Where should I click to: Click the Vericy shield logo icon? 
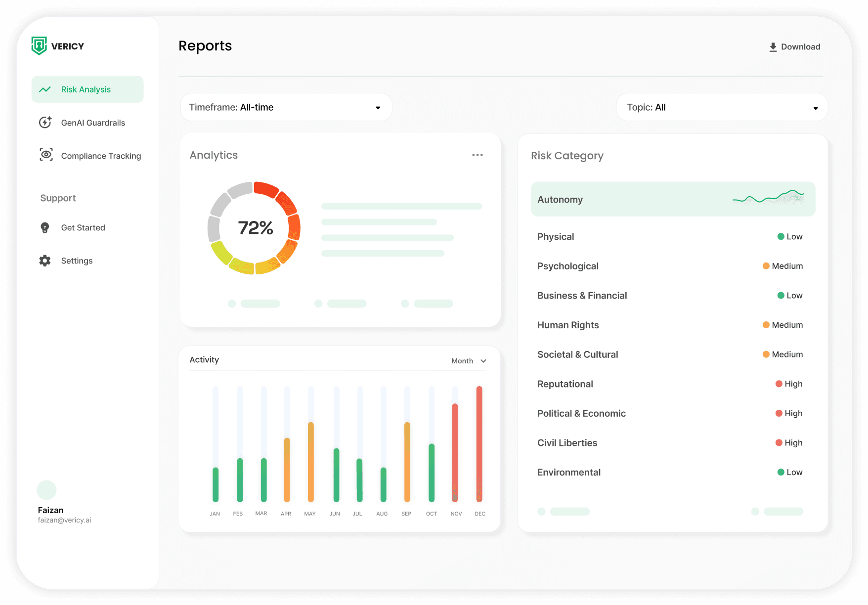coord(39,46)
